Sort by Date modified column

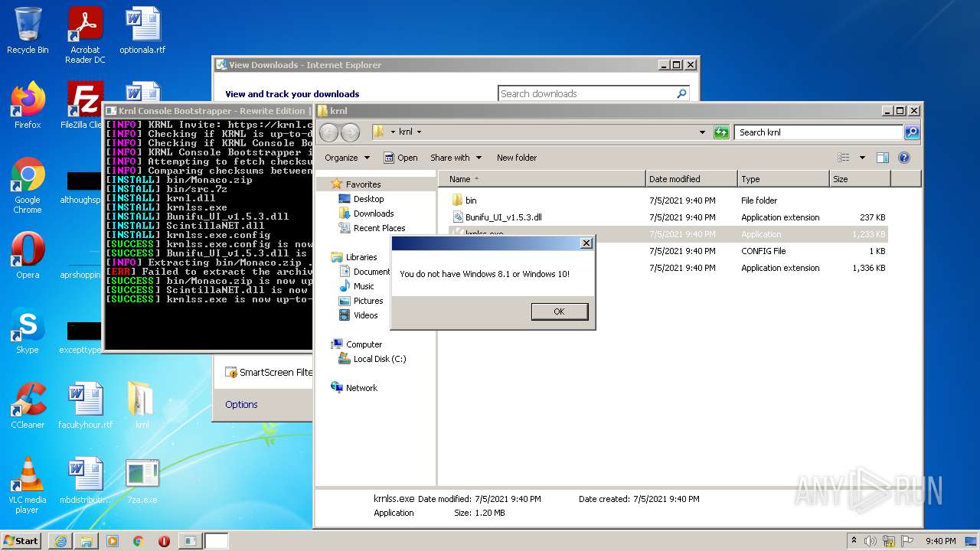[691, 179]
